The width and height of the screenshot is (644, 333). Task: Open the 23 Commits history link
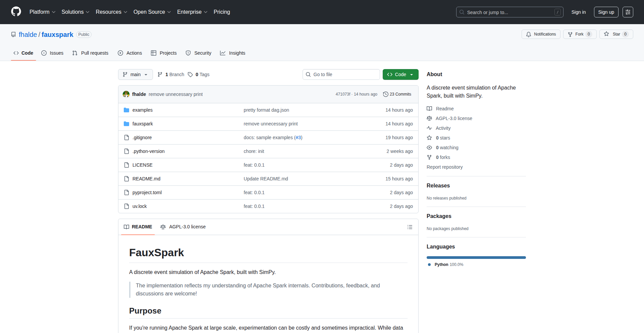[x=397, y=94]
